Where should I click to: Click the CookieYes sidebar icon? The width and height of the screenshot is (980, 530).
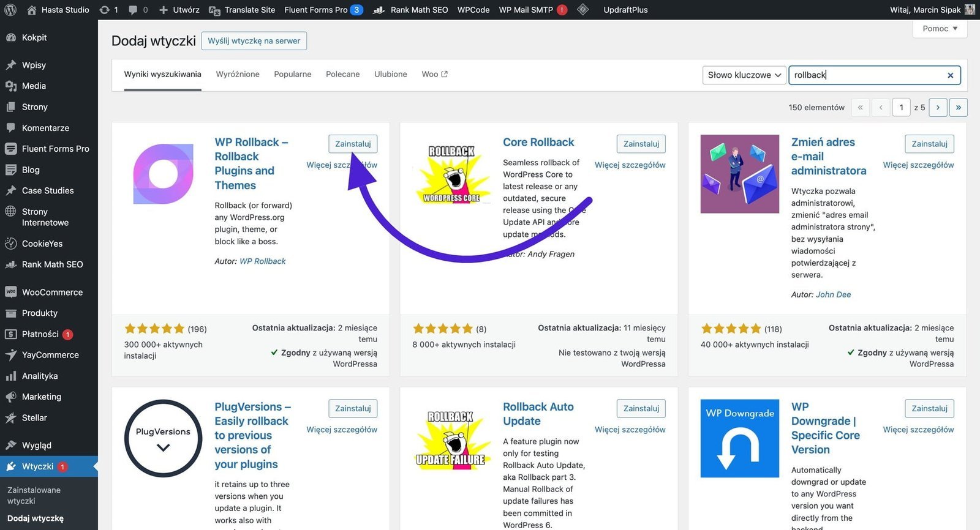(10, 244)
